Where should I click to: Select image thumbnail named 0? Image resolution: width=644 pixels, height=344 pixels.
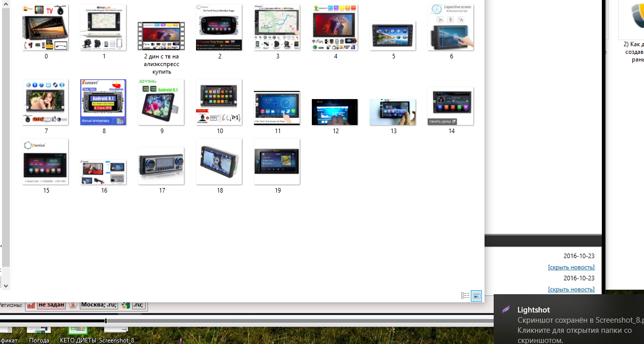pos(45,28)
